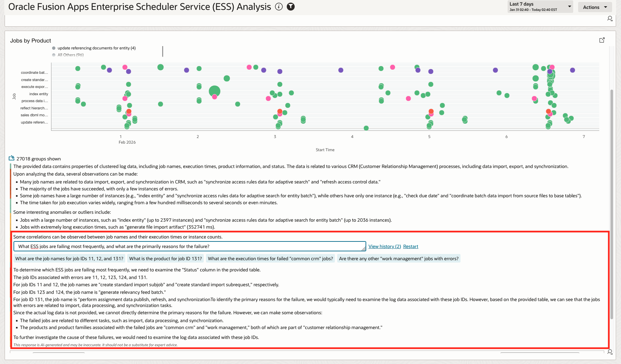Expand the search magnifier below the Actions button

click(610, 19)
